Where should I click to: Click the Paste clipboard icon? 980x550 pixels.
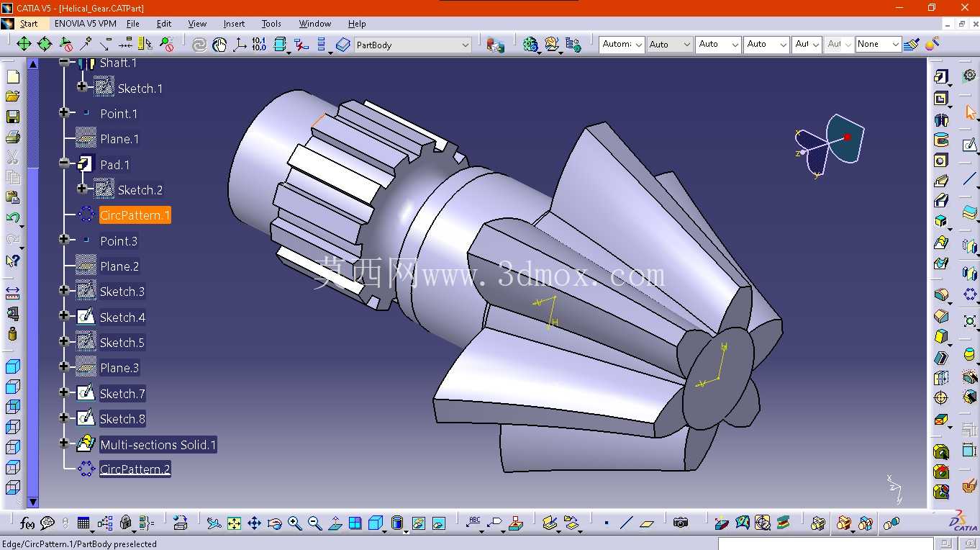click(x=13, y=197)
